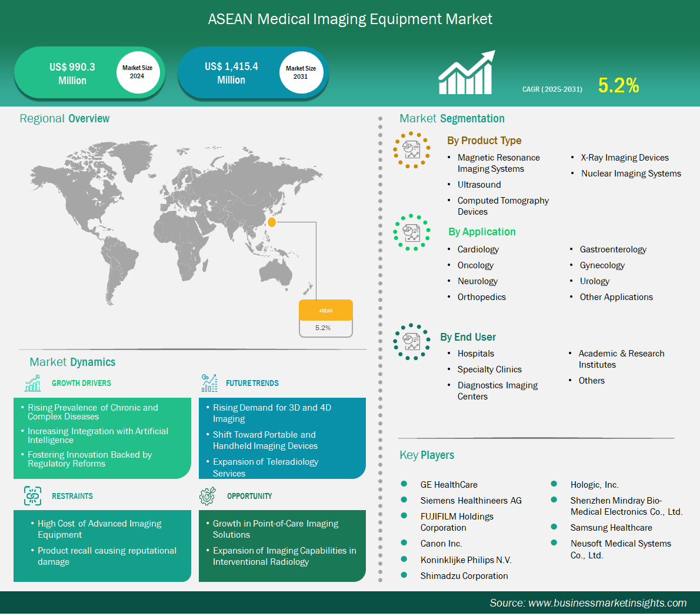Click the Opportunity gear target icon
Image resolution: width=700 pixels, height=616 pixels.
pos(208,496)
